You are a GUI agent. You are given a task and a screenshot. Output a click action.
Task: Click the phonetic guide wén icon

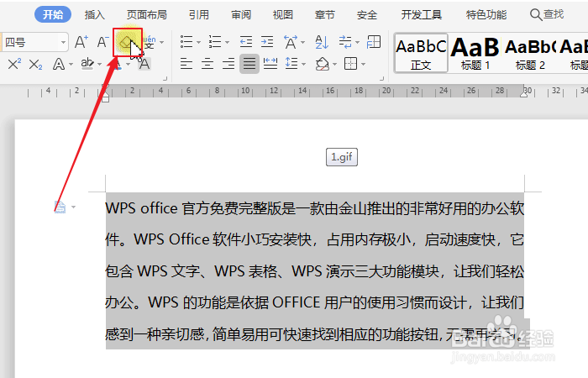pyautogui.click(x=150, y=42)
